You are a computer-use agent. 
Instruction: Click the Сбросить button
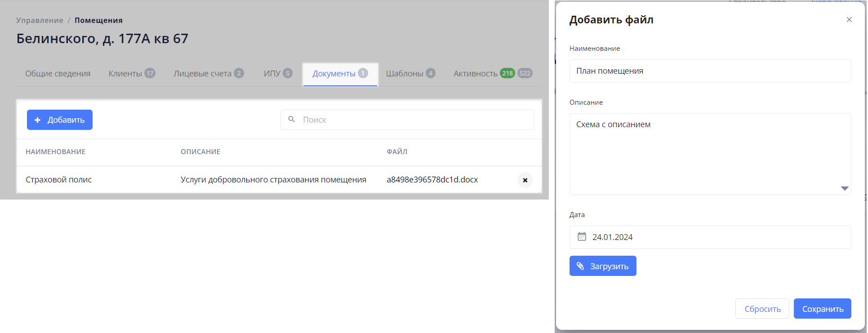pyautogui.click(x=762, y=309)
